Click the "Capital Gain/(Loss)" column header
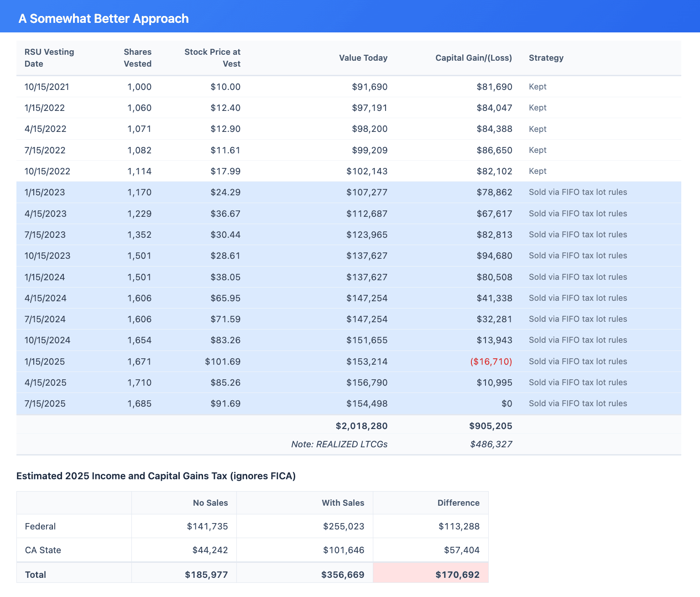 point(473,58)
